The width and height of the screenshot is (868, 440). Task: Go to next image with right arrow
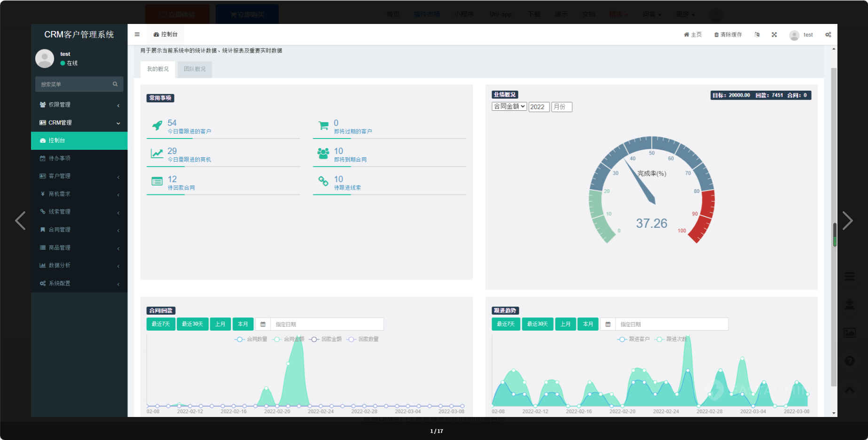[847, 221]
